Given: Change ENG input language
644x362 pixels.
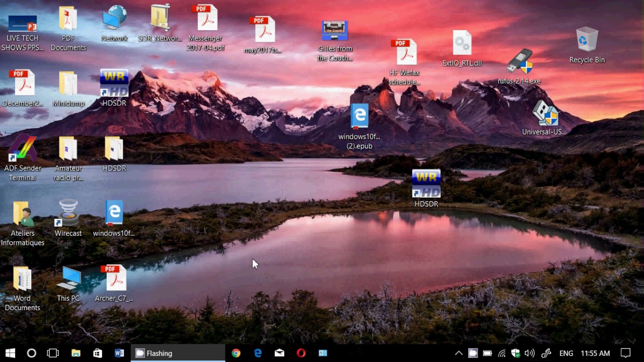Looking at the screenshot, I should click(566, 353).
